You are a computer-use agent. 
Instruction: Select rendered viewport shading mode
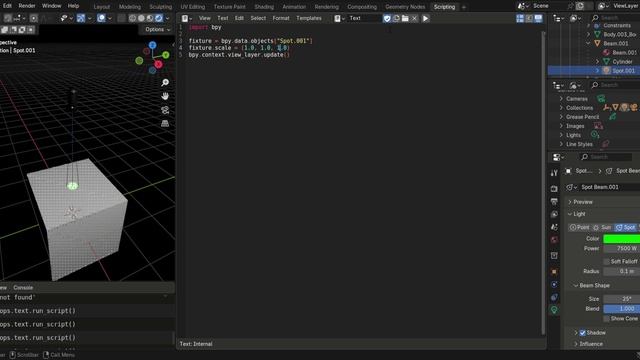159,18
